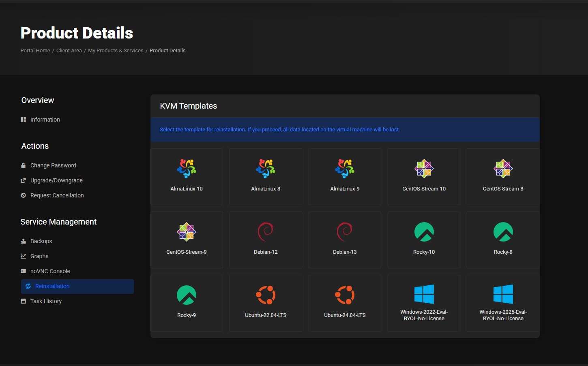Viewport: 588px width, 366px height.
Task: Open the Task History sidebar entry
Action: (46, 301)
